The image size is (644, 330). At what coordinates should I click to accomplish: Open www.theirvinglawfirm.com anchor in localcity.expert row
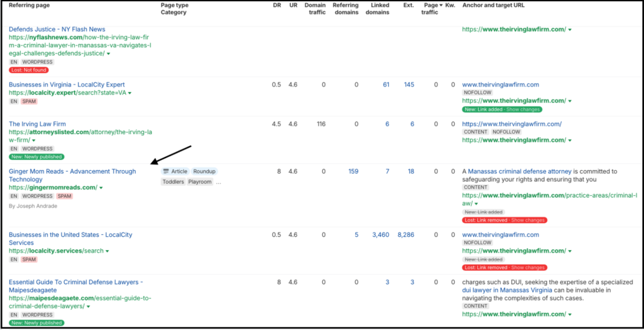click(x=501, y=85)
